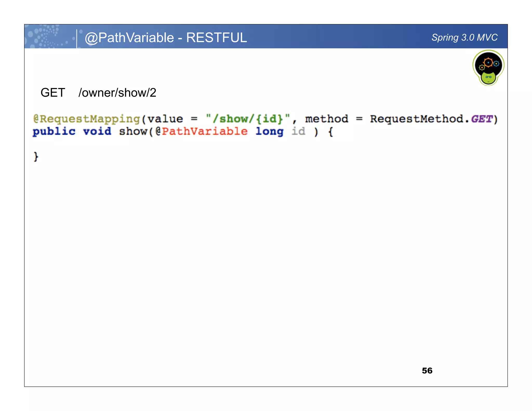Click the slide number 56
Viewport: 532px width, 411px height.
(427, 371)
